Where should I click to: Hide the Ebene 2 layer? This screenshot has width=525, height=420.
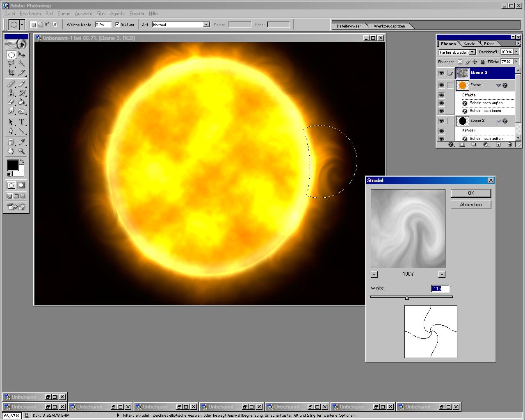click(x=441, y=121)
